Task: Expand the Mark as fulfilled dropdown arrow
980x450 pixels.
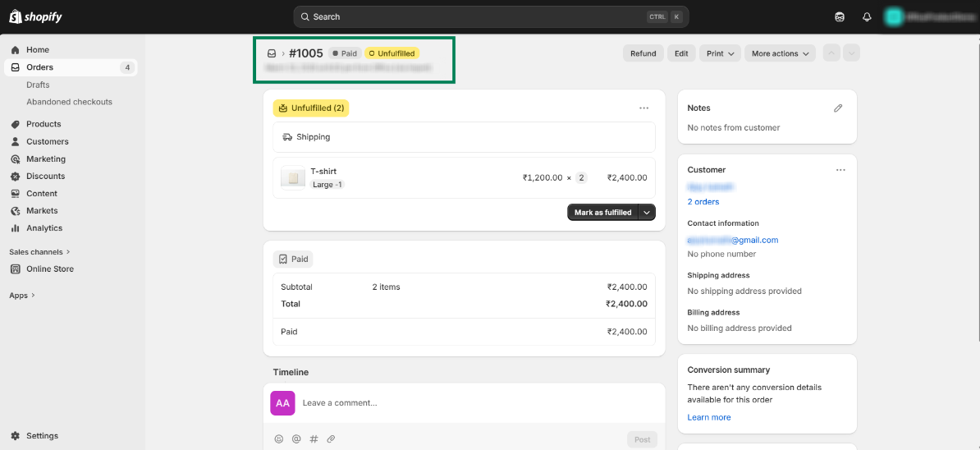Action: tap(648, 213)
